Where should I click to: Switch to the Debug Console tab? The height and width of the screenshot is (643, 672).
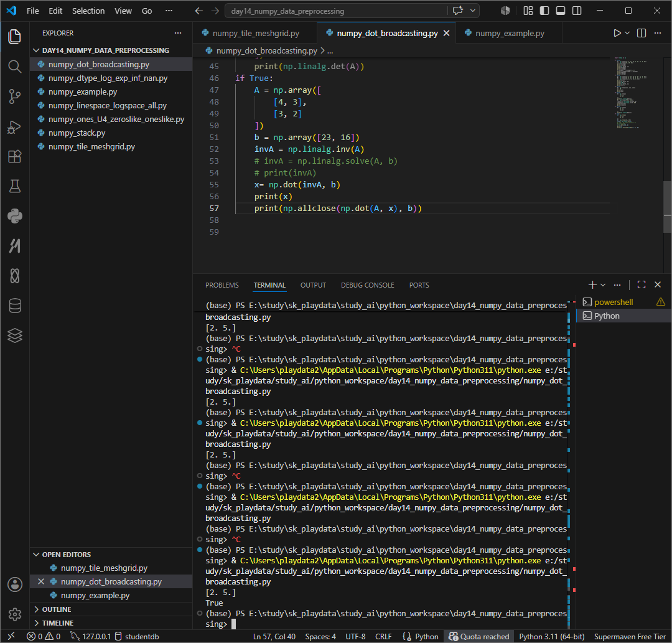tap(367, 285)
